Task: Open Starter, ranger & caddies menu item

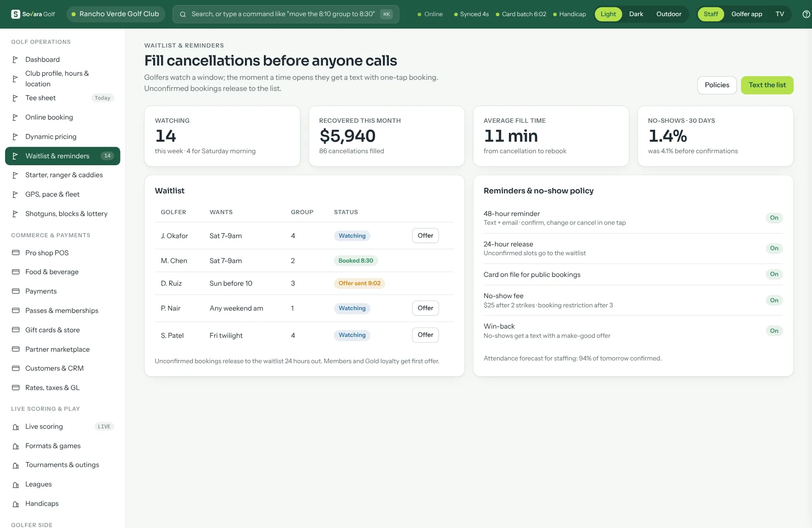Action: click(x=63, y=175)
